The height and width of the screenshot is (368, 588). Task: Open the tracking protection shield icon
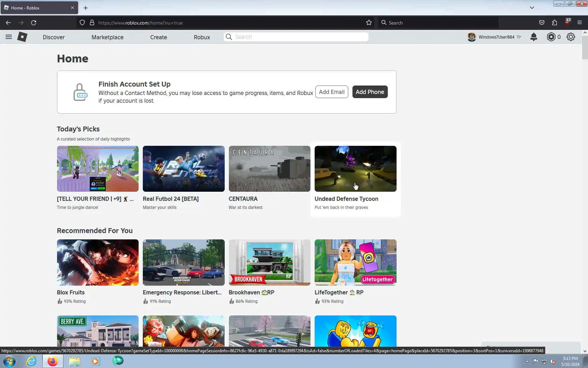pos(82,23)
